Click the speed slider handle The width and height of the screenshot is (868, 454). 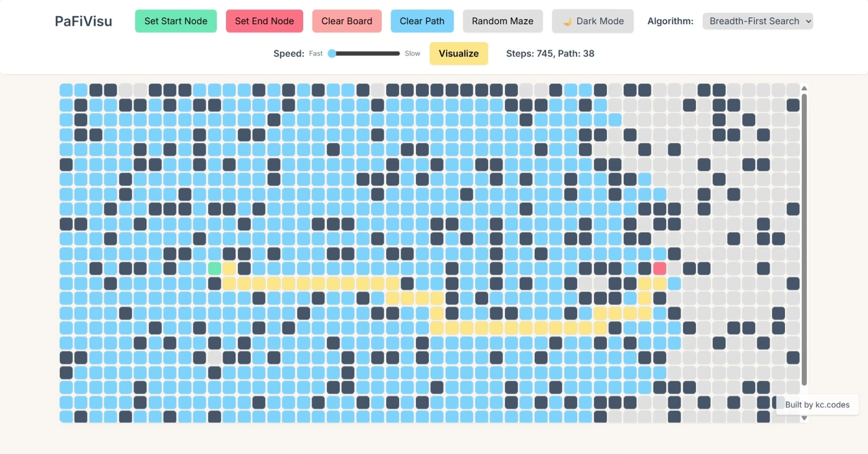pyautogui.click(x=332, y=53)
